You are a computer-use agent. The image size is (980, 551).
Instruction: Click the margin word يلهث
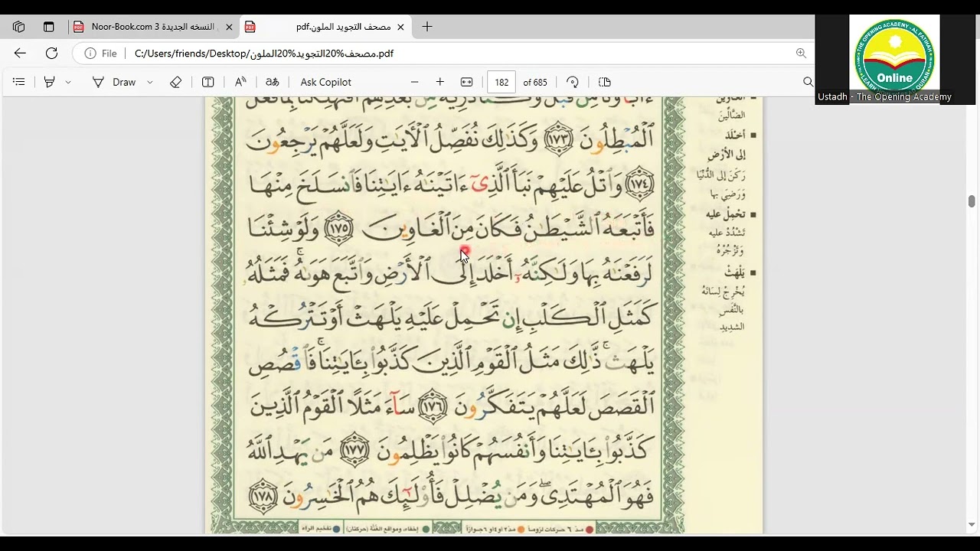click(x=735, y=272)
